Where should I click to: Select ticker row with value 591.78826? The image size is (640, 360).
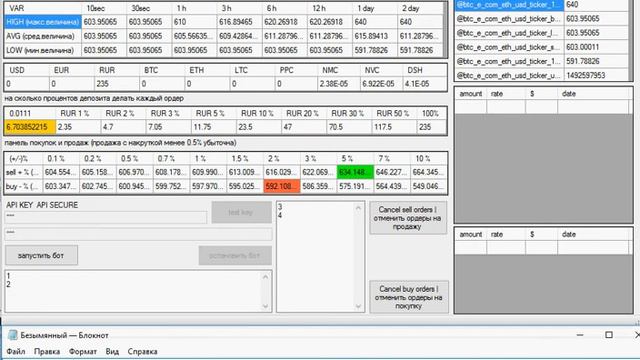pyautogui.click(x=541, y=61)
